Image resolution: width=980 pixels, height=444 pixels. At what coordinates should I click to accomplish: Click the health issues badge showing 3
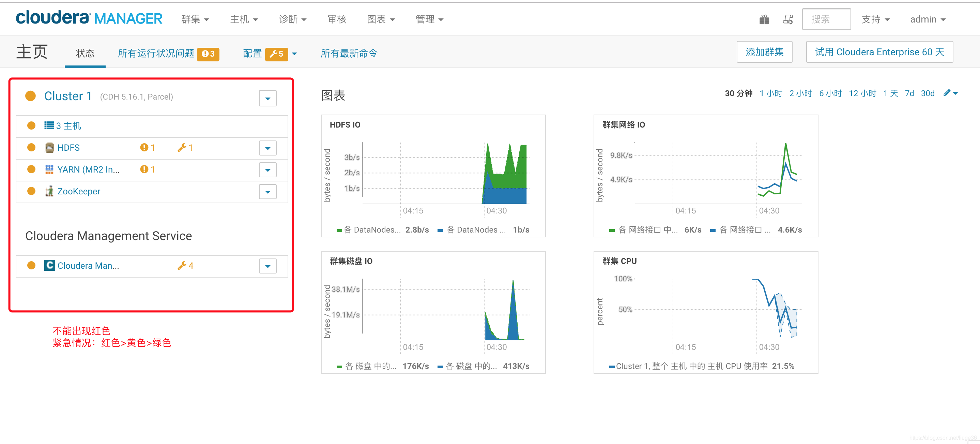point(208,54)
